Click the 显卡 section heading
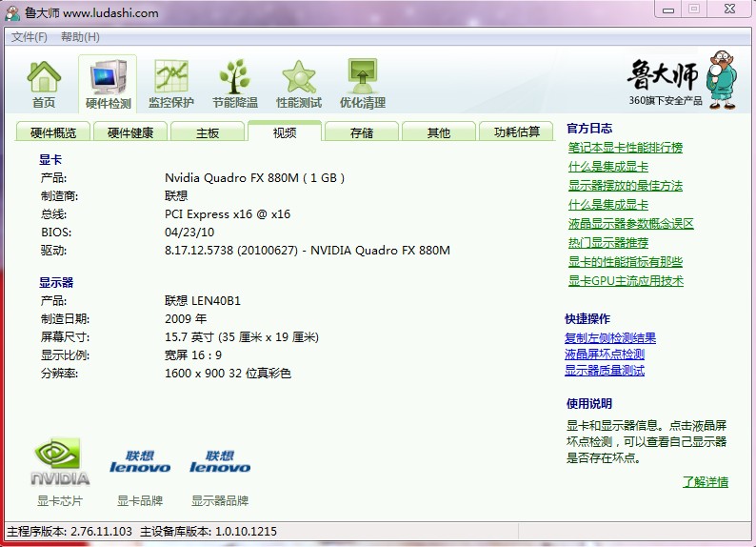This screenshot has height=547, width=756. (50, 160)
